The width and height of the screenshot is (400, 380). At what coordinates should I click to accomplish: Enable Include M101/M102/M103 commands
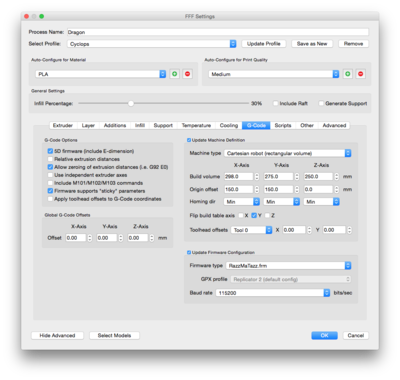click(x=50, y=183)
